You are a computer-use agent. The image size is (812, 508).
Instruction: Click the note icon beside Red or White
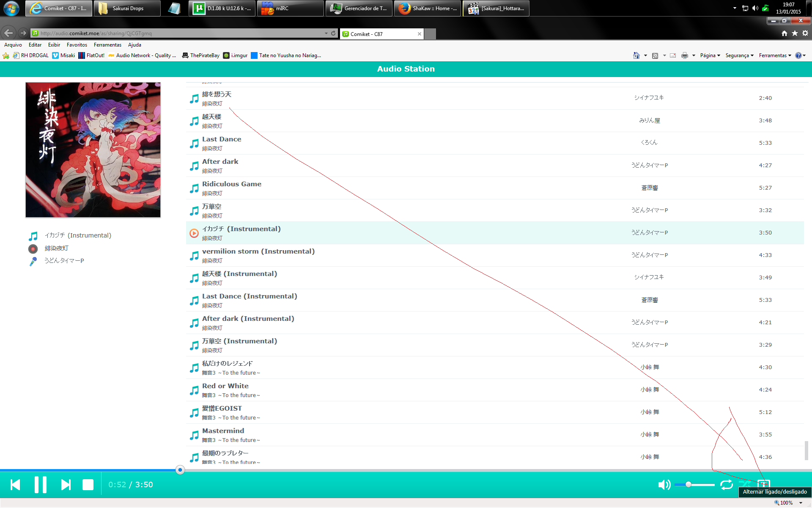click(194, 390)
